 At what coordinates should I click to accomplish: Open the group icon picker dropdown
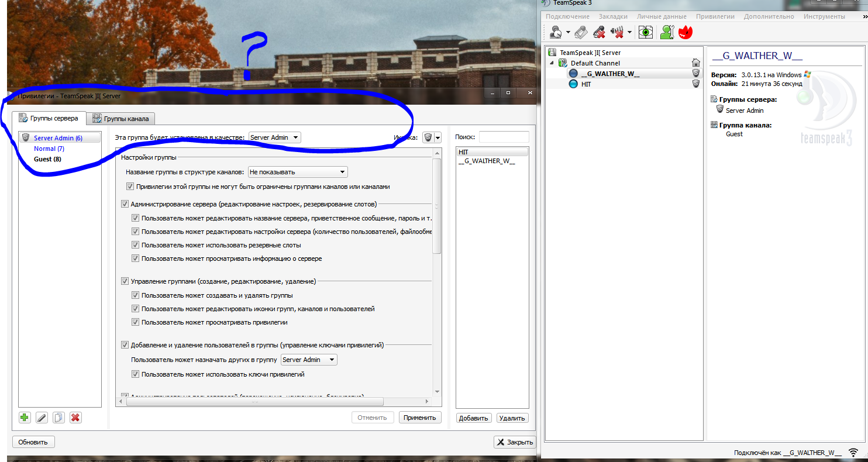point(438,137)
